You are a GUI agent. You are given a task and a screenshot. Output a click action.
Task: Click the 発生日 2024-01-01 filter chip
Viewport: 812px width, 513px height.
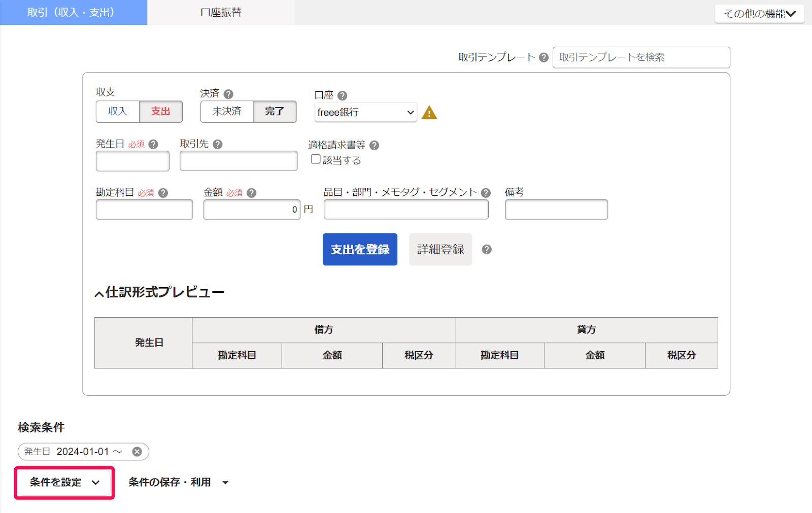click(x=83, y=452)
